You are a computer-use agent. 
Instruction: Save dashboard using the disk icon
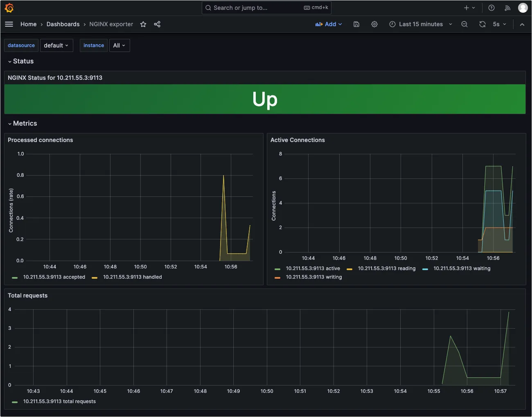[x=356, y=24]
